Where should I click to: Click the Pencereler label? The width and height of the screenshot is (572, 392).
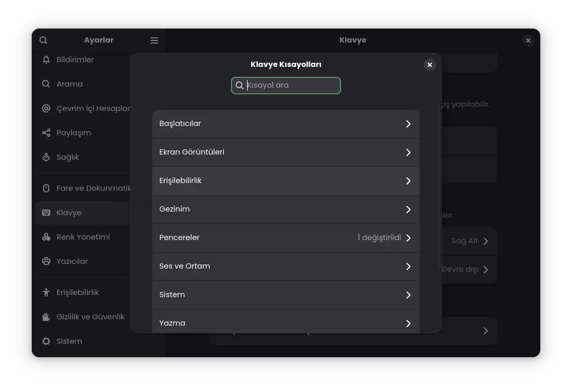click(x=180, y=237)
